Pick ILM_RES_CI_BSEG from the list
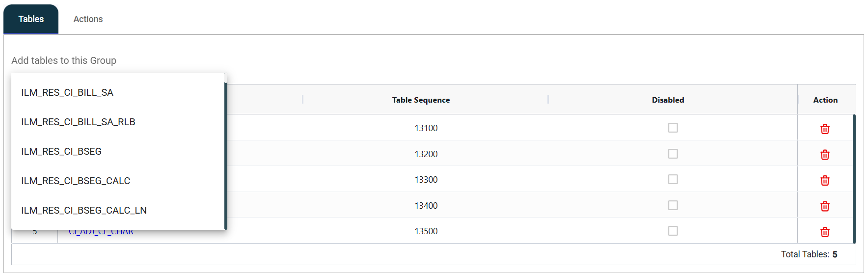Screen dimensions: 868x276 click(x=61, y=151)
